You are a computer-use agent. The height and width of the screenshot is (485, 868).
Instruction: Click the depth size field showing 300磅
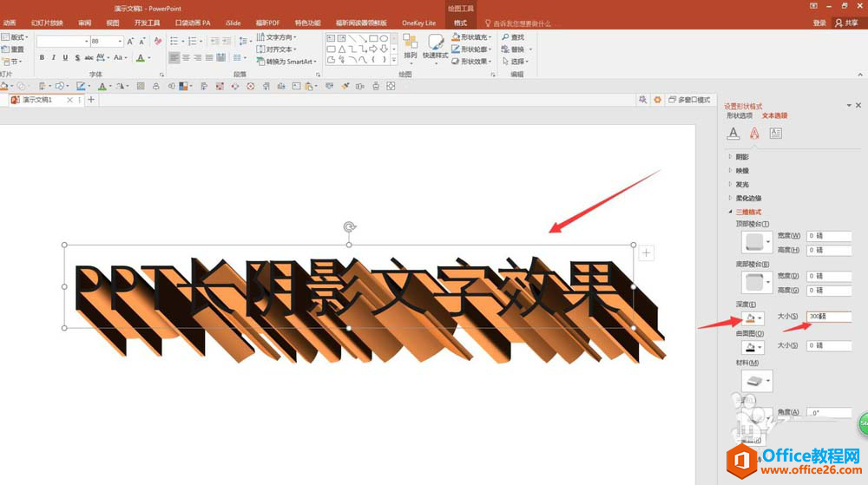point(827,317)
